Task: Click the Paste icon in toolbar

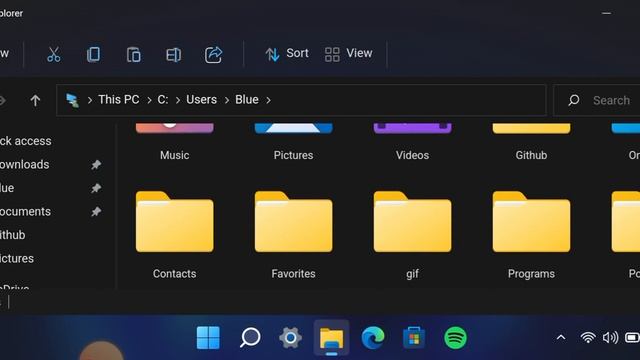Action: [133, 54]
